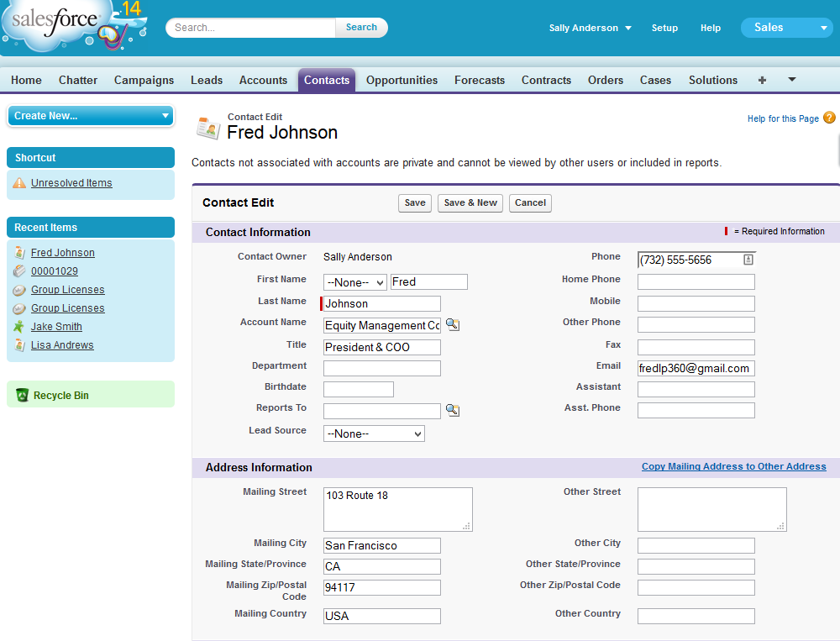The width and height of the screenshot is (840, 641).
Task: Expand the tab overflow arrow
Action: point(792,79)
